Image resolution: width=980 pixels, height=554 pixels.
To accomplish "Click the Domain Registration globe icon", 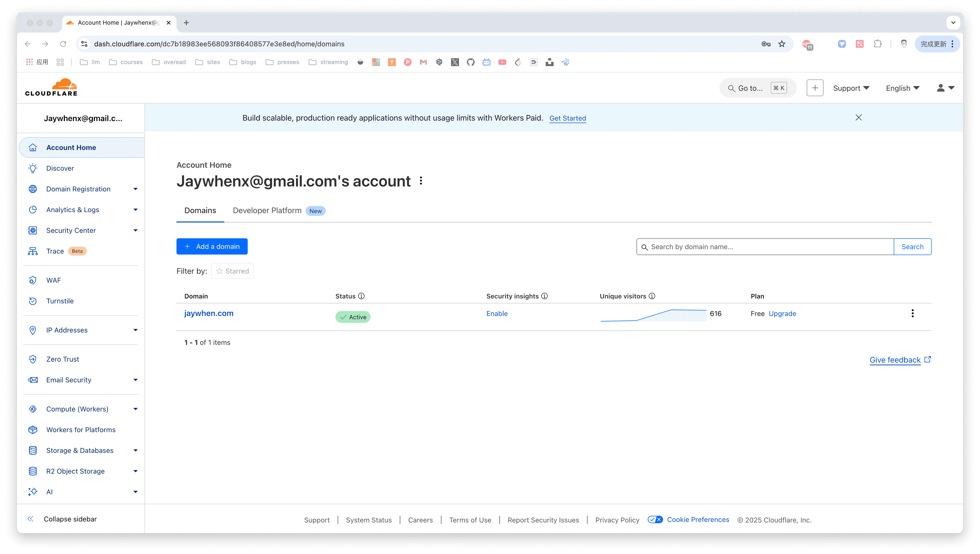I will [x=33, y=189].
